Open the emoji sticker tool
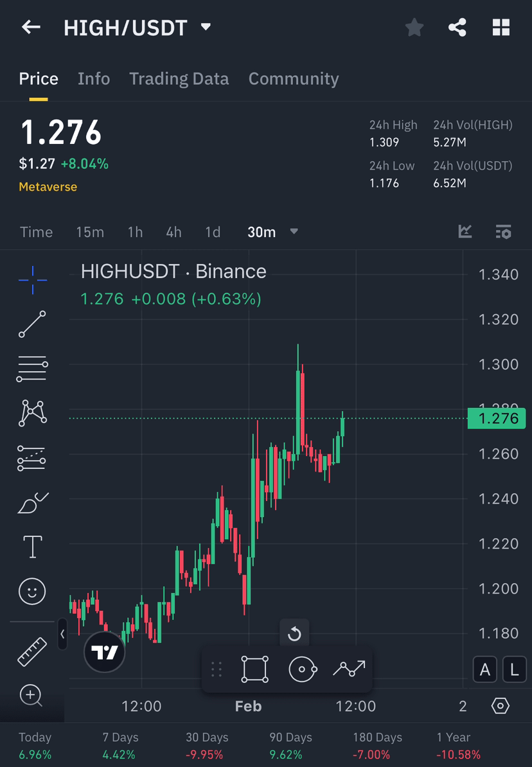The width and height of the screenshot is (532, 767). pyautogui.click(x=32, y=592)
